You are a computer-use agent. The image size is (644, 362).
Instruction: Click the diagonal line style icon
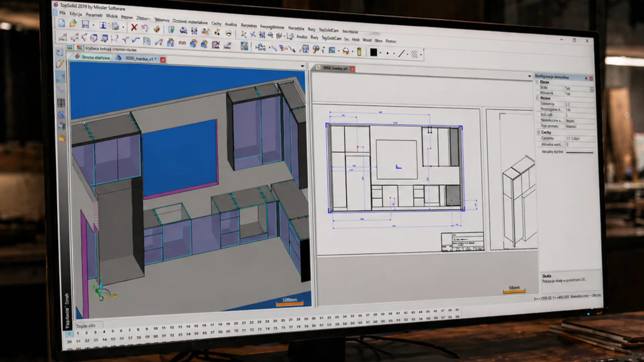[401, 54]
